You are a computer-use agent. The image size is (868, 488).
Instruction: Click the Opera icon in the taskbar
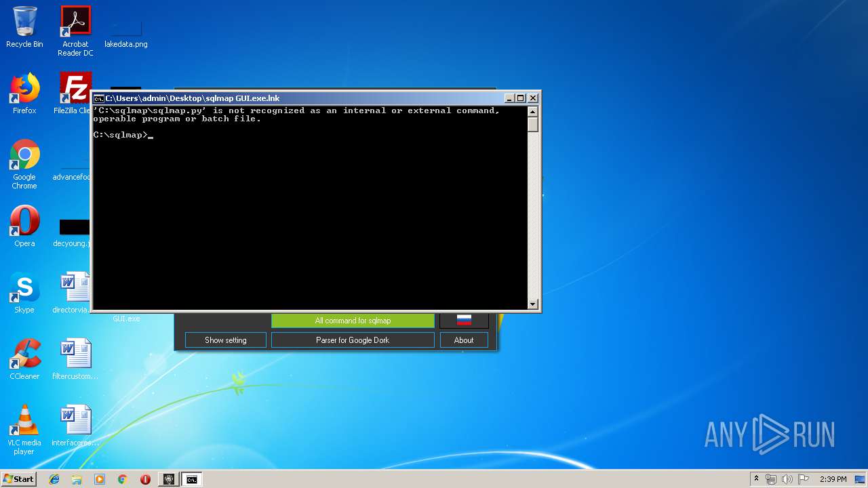[145, 479]
